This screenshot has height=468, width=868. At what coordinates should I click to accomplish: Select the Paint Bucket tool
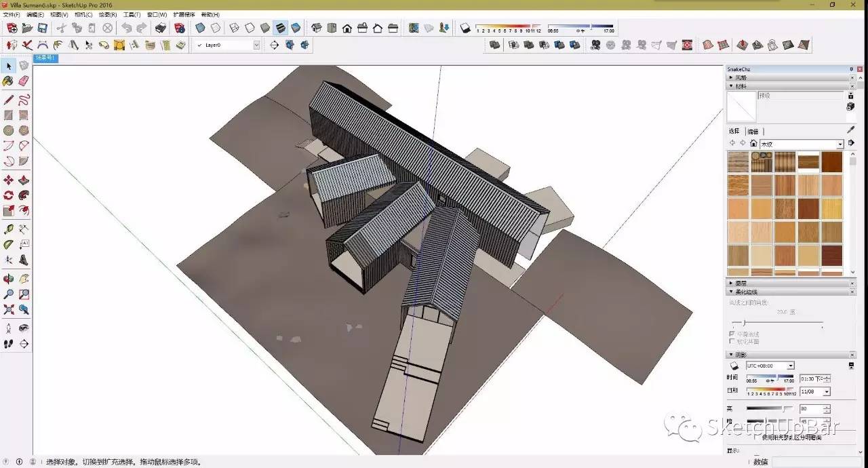pyautogui.click(x=8, y=81)
